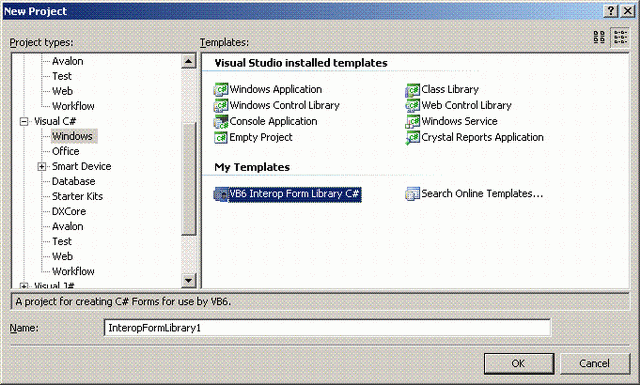Click the Empty Project label
The height and width of the screenshot is (385, 640).
tap(261, 138)
